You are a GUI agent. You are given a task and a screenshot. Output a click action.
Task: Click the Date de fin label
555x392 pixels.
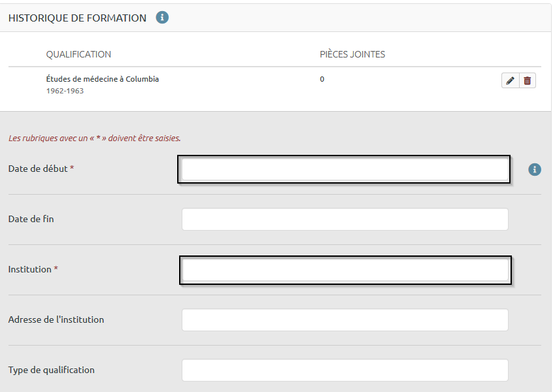tap(31, 219)
